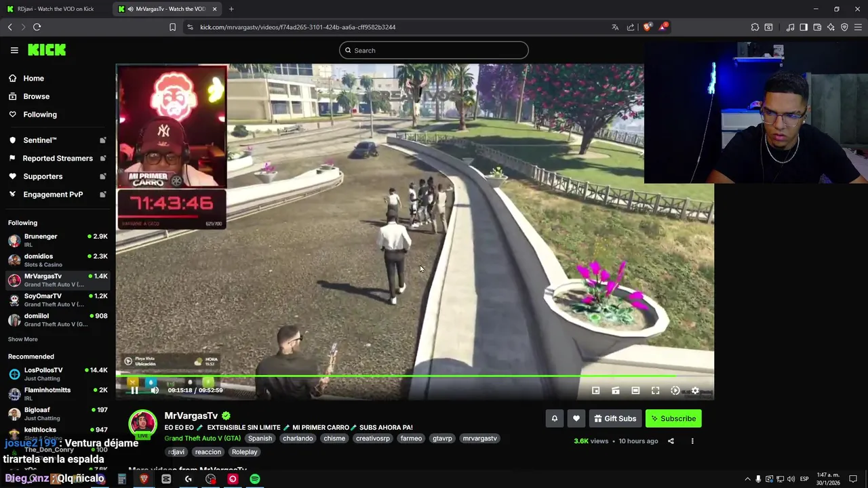
Task: Mute the video volume
Action: click(x=155, y=390)
